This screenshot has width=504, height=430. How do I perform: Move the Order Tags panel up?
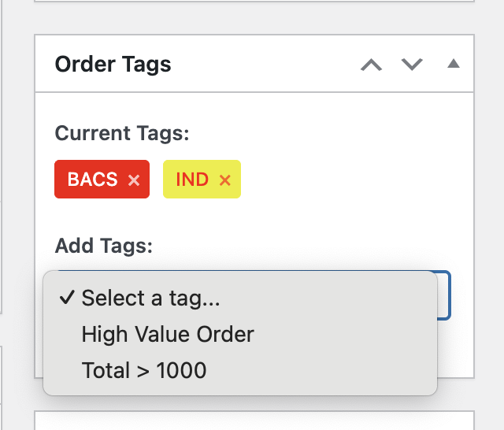(x=371, y=65)
